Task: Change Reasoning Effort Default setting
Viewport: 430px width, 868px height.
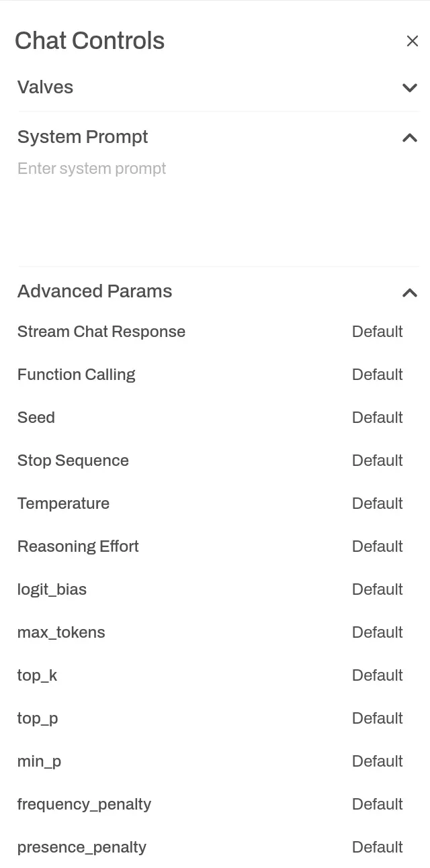Action: click(x=377, y=546)
